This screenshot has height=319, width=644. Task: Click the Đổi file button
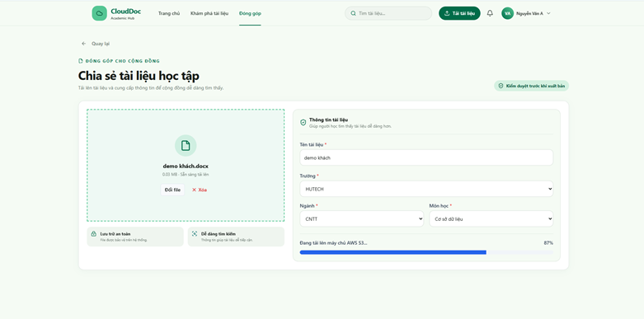[172, 190]
